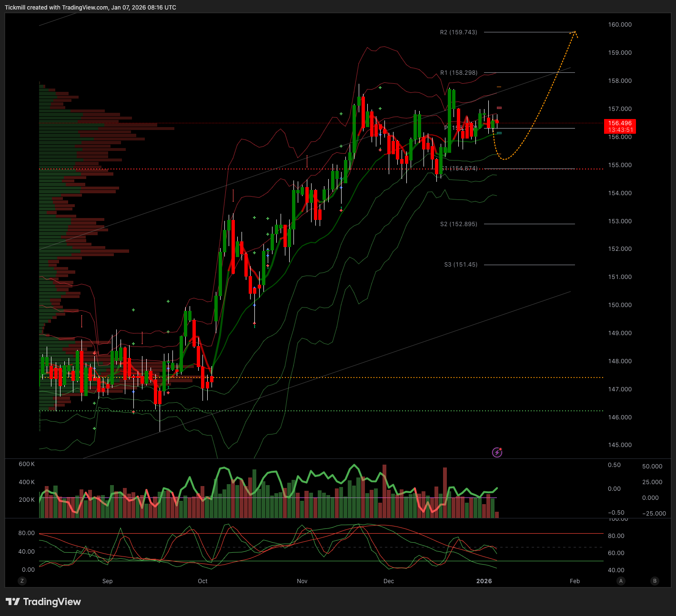676x616 pixels.
Task: Select the S2 (152.895) support label
Action: [458, 224]
